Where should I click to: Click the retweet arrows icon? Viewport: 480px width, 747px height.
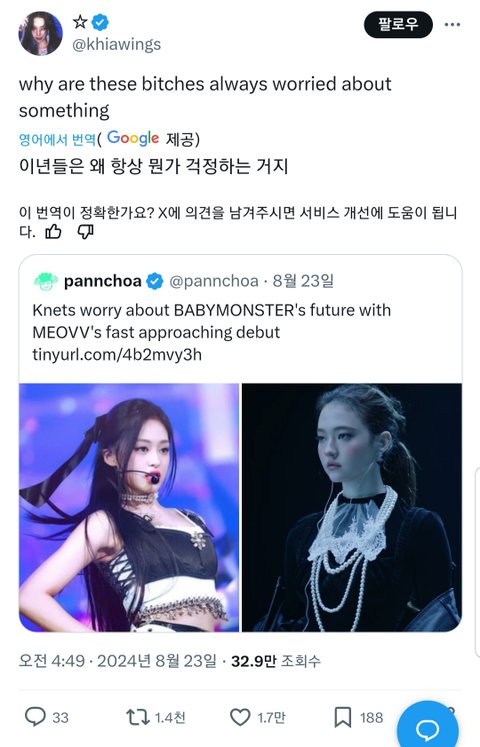(x=138, y=717)
